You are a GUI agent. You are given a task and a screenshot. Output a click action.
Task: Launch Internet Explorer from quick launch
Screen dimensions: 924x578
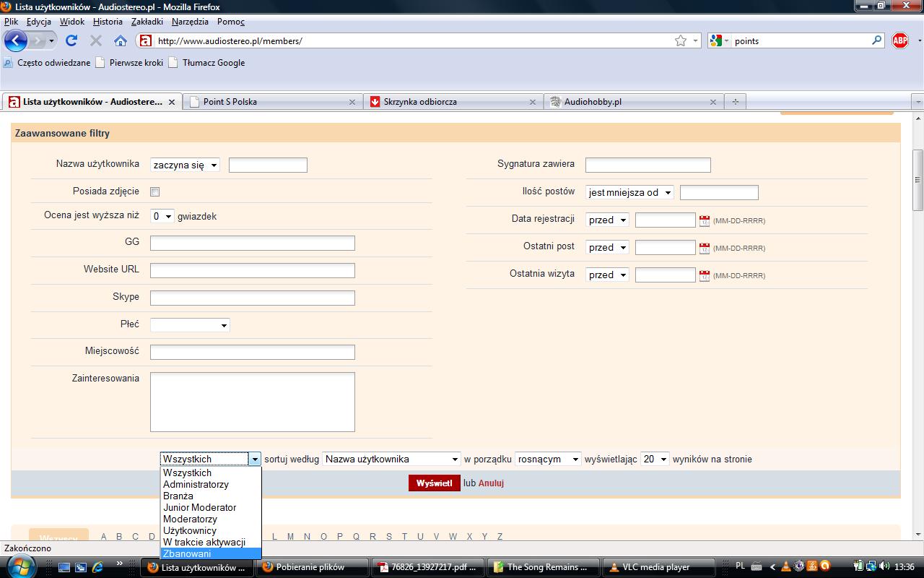pos(97,567)
